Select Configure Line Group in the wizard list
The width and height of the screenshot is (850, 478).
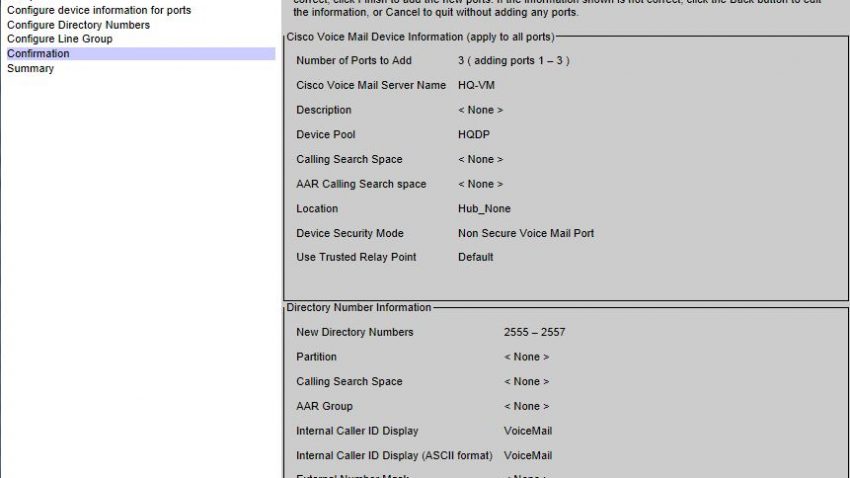59,39
